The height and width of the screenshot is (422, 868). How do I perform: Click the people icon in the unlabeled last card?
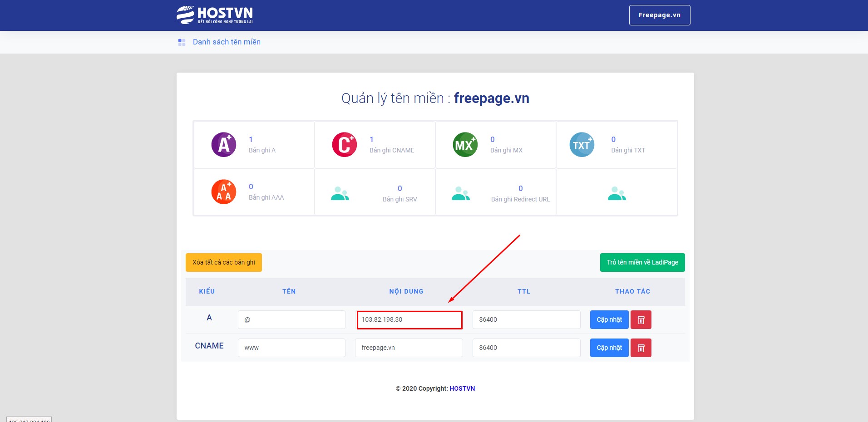click(617, 194)
